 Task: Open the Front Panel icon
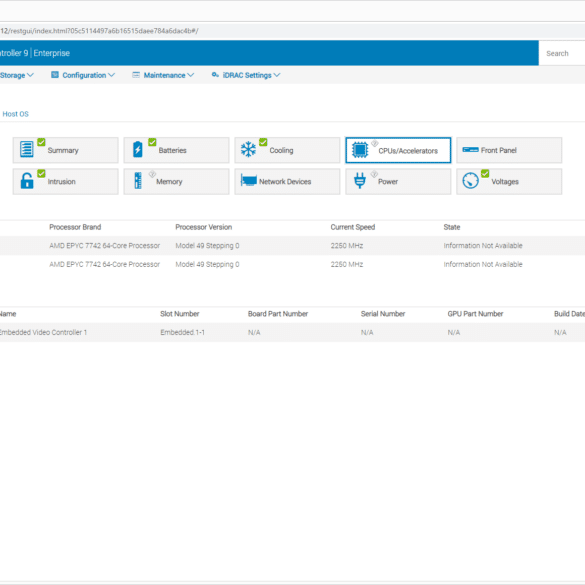click(470, 150)
